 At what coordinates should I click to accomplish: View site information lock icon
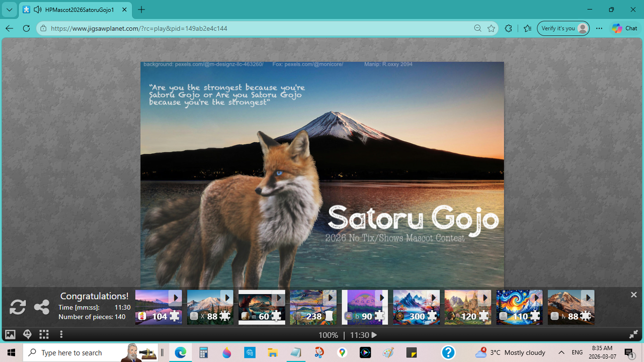(44, 28)
